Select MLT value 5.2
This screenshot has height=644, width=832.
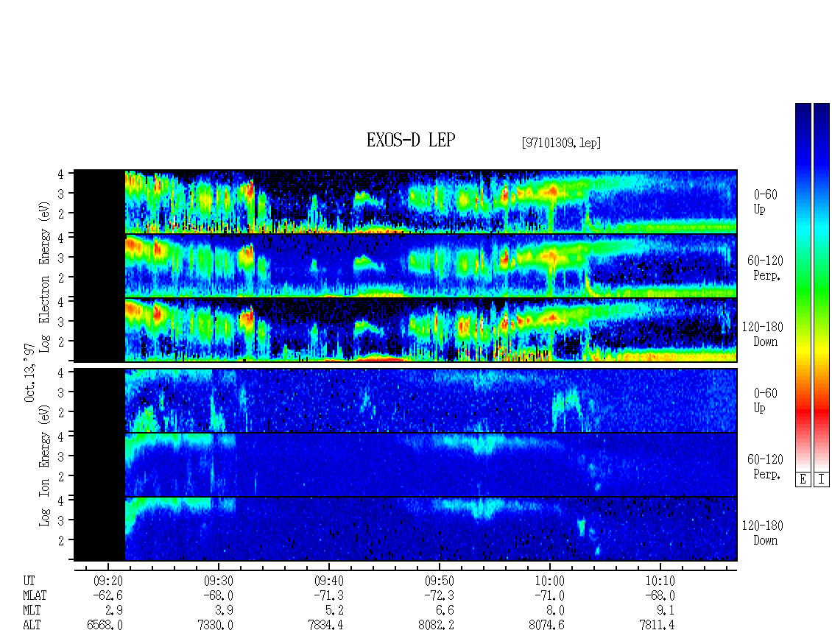335,611
